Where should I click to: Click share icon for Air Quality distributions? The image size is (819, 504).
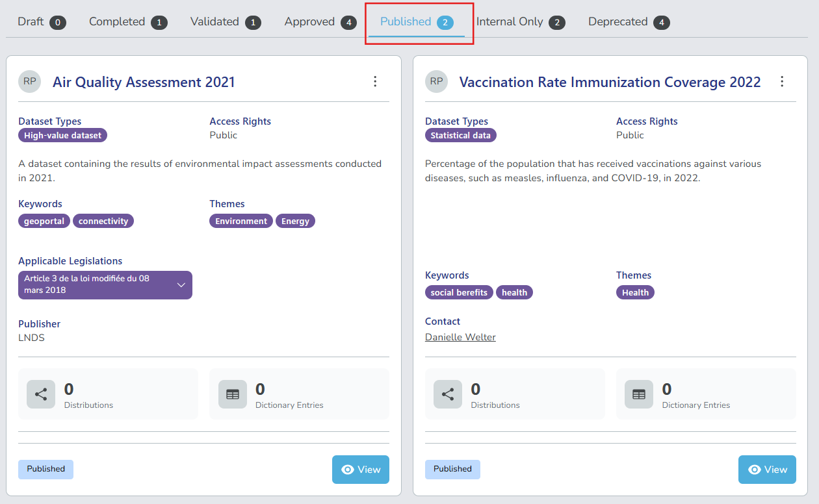click(41, 394)
